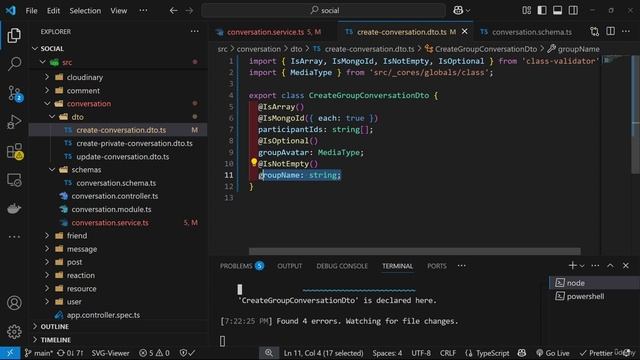Toggle the Secondary Side Bar visibility
The width and height of the screenshot is (640, 360).
point(573,10)
